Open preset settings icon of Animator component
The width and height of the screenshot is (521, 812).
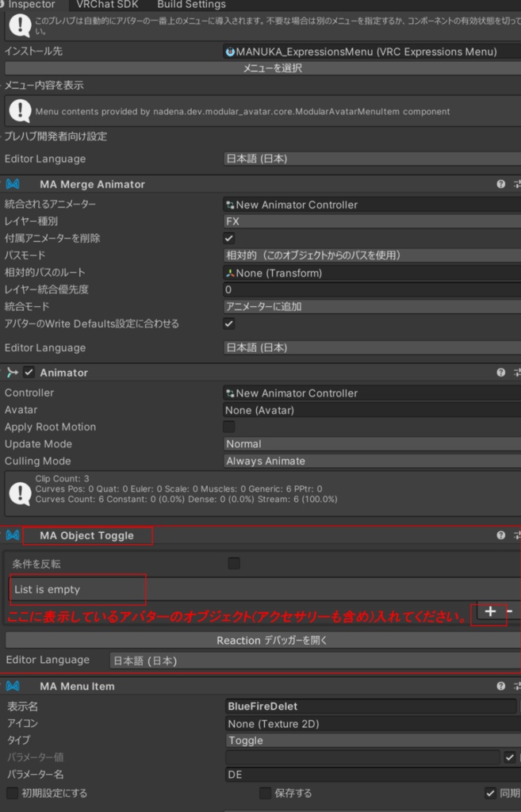pyautogui.click(x=517, y=373)
